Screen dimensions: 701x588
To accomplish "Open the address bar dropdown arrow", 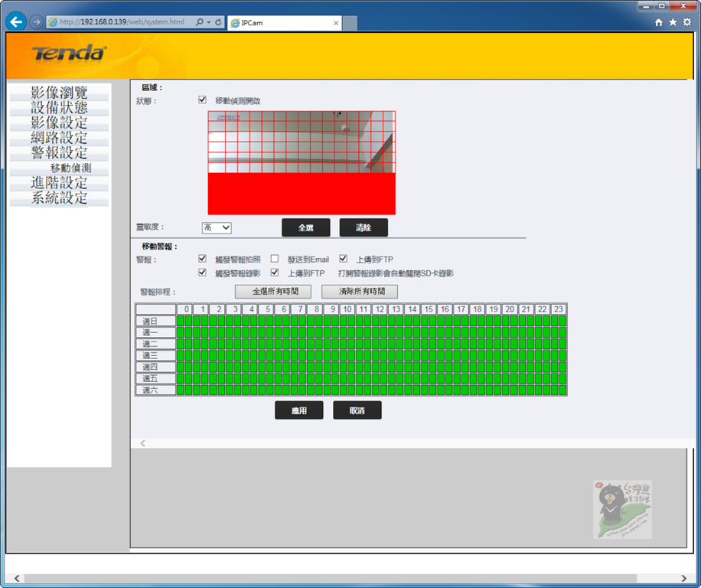I will 209,22.
